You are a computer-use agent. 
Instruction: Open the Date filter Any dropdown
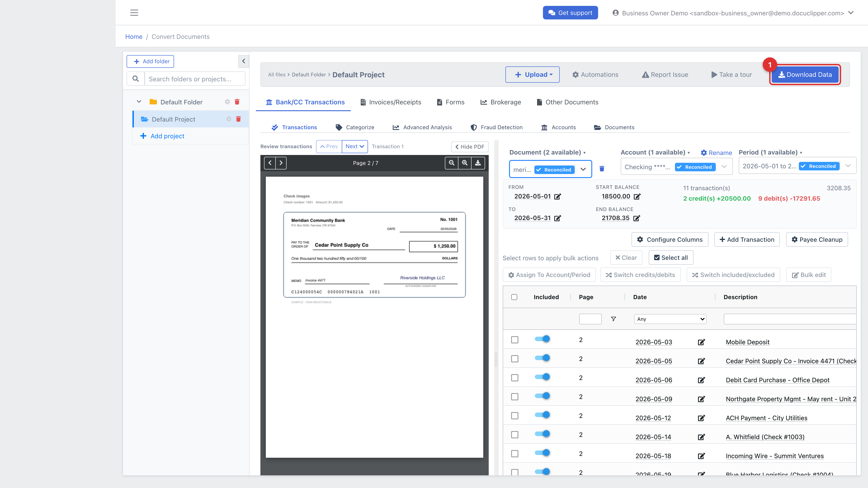pos(670,319)
